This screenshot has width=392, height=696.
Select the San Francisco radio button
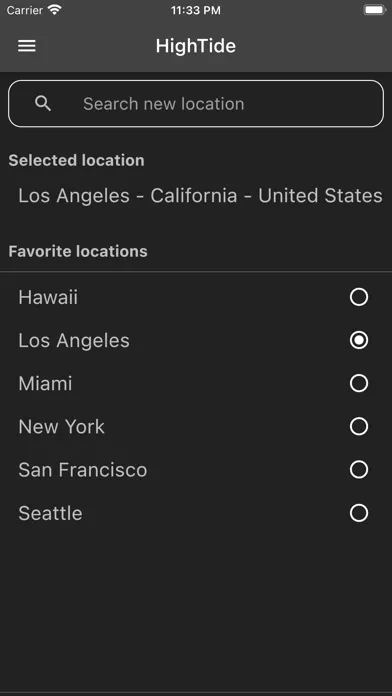[x=359, y=470]
